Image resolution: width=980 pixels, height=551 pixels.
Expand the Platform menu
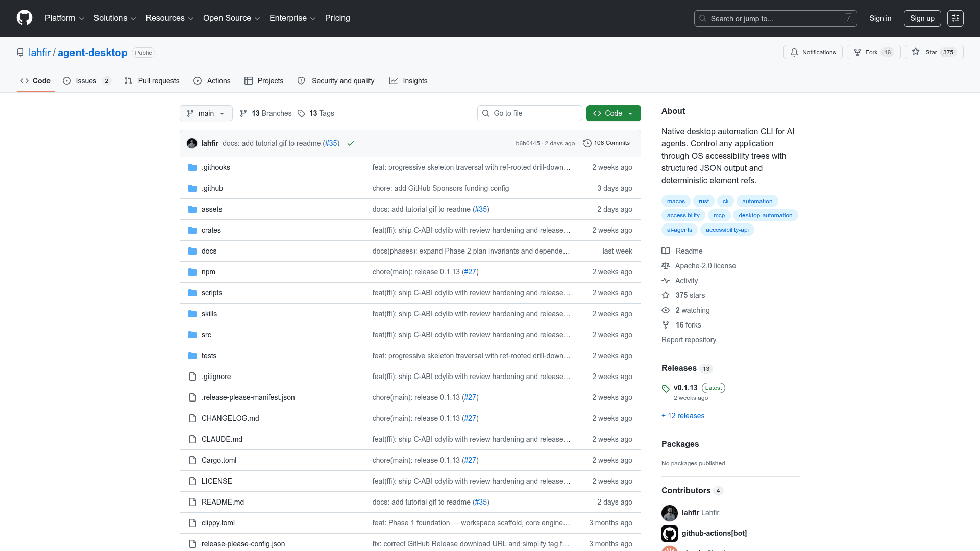click(x=64, y=18)
